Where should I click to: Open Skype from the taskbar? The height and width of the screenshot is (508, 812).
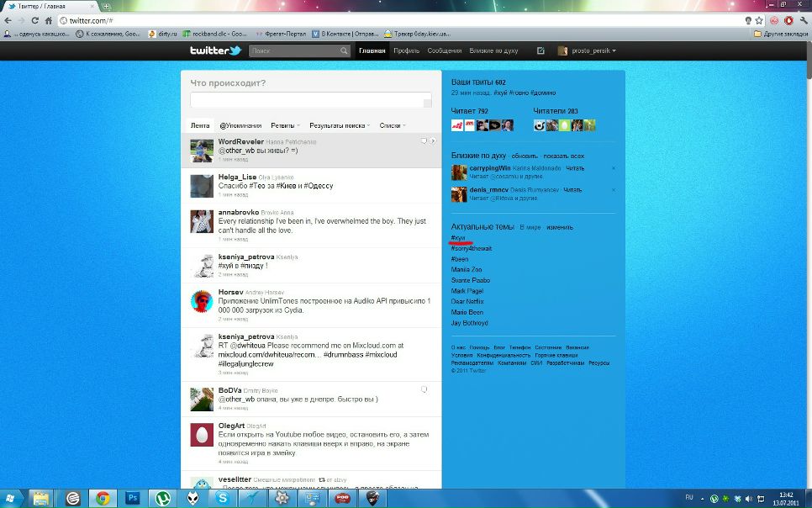[223, 498]
